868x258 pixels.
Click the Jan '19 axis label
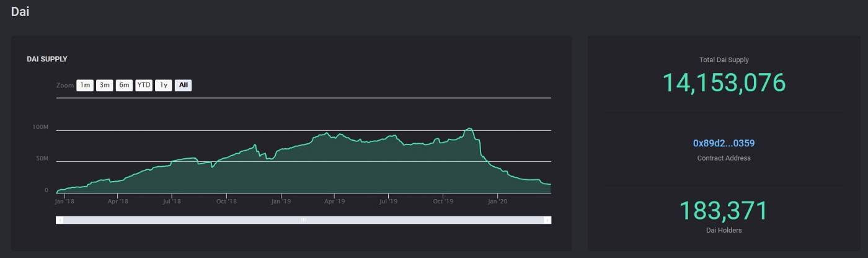click(x=281, y=201)
